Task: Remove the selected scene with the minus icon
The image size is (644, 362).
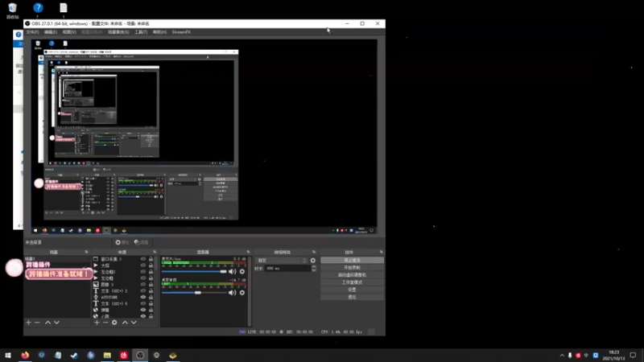Action: (x=37, y=323)
